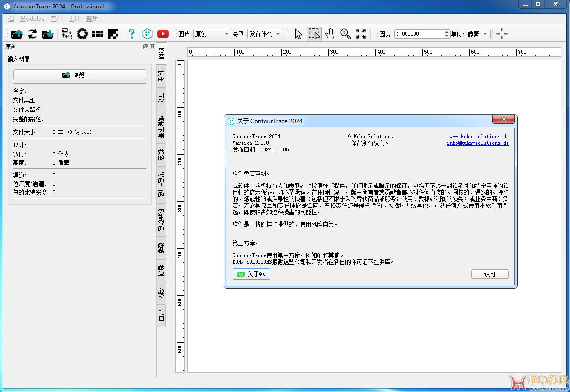Click the checkered pixel pattern icon
Screen dimensions: 570x392
[x=113, y=34]
